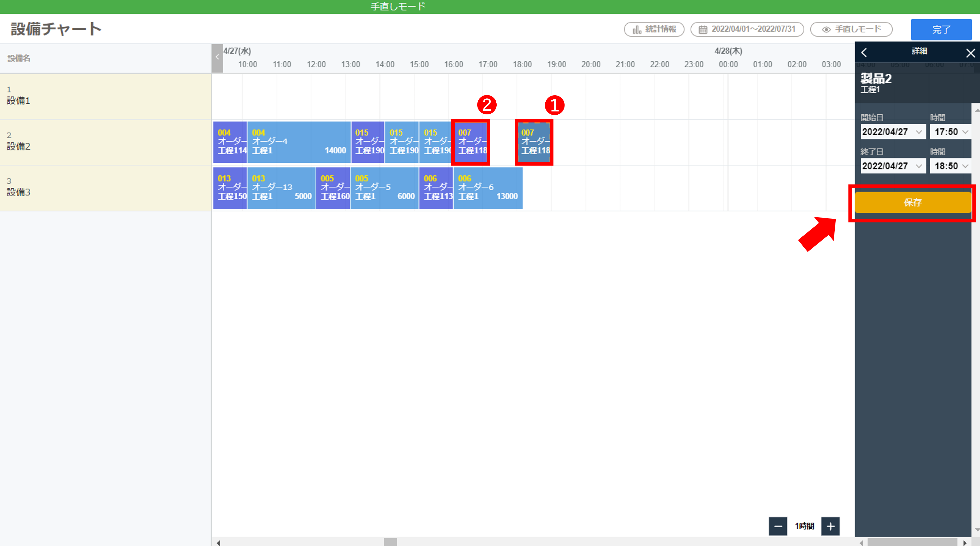The image size is (980, 546).
Task: Select the 設備3 row
Action: (106, 188)
